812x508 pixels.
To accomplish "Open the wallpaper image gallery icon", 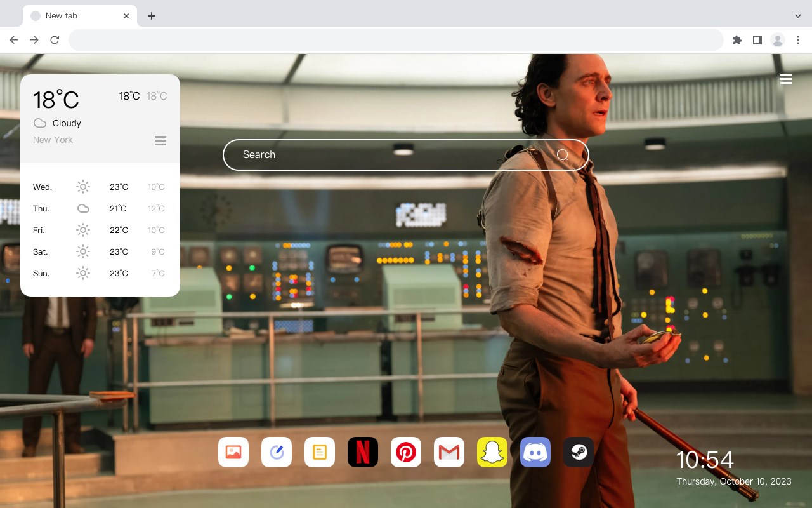I will 233,452.
